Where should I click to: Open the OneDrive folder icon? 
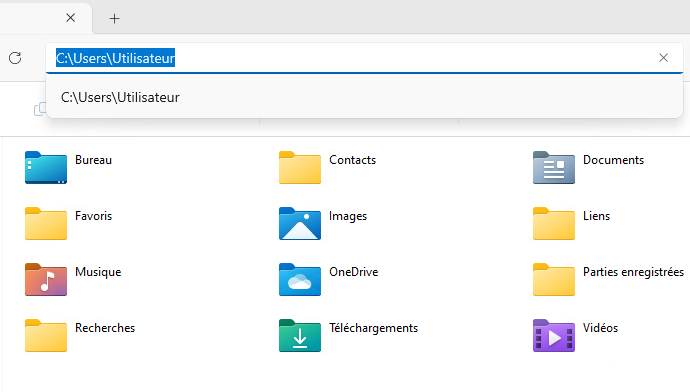(300, 279)
